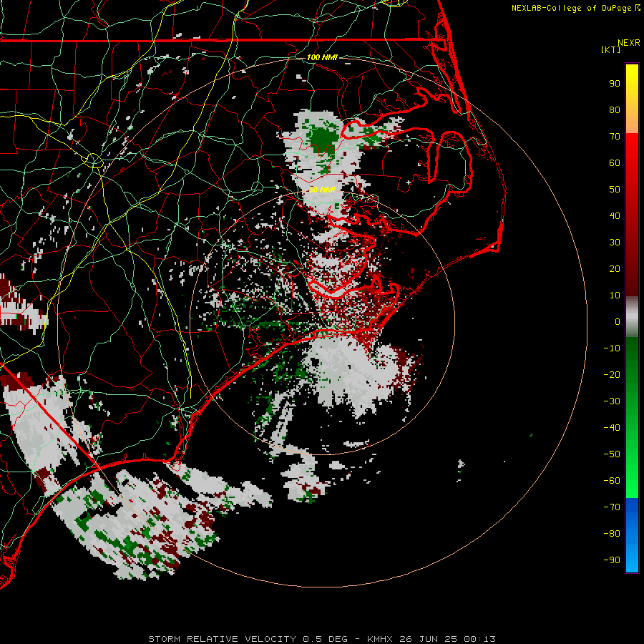
Task: Click the 0 value on velocity scale
Action: 618,322
